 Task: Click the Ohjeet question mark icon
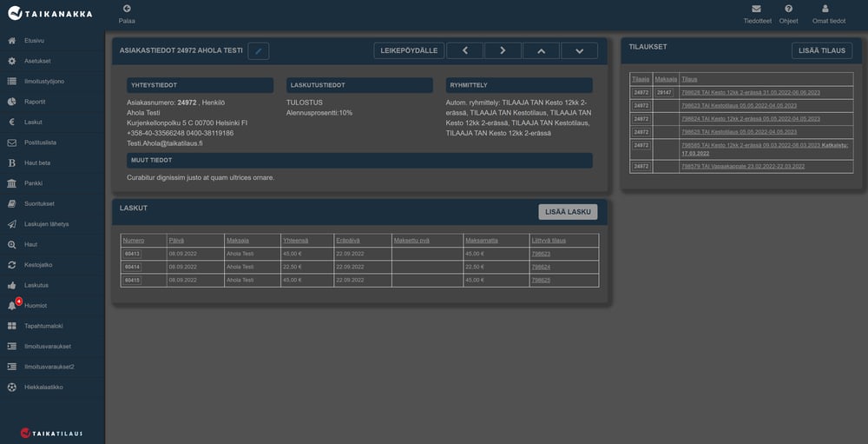click(788, 9)
